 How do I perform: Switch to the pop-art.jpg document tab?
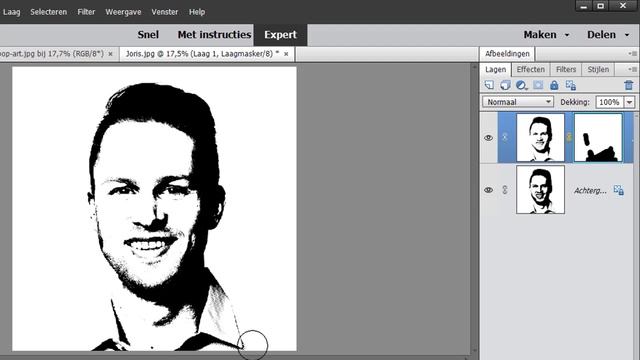pyautogui.click(x=52, y=53)
